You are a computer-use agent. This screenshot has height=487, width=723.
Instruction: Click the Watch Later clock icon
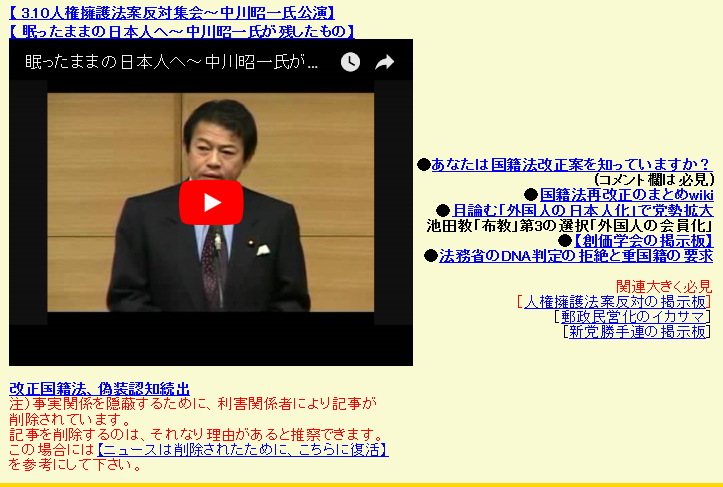350,62
